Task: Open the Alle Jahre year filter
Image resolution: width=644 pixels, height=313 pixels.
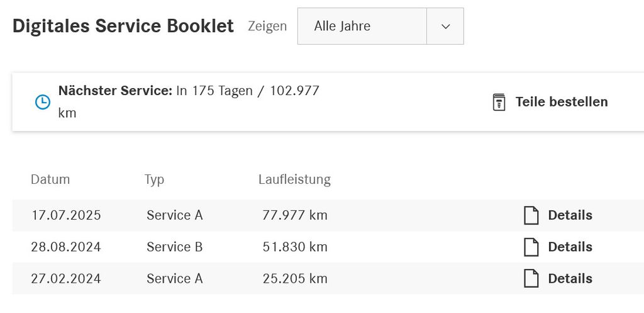Action: [362, 26]
